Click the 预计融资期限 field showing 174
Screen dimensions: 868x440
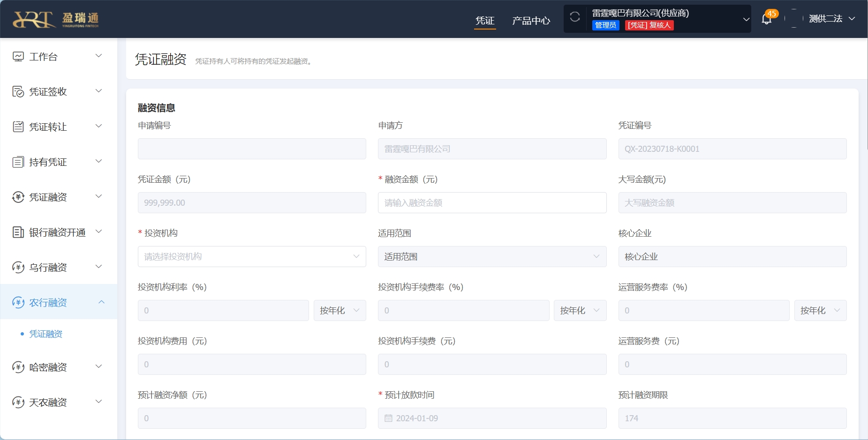click(x=732, y=418)
